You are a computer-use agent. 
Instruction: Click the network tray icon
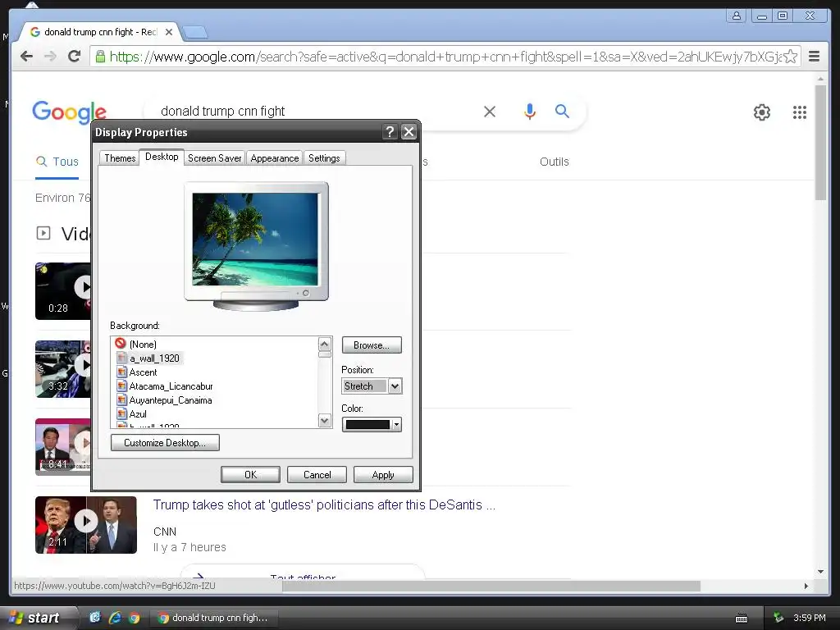(778, 618)
